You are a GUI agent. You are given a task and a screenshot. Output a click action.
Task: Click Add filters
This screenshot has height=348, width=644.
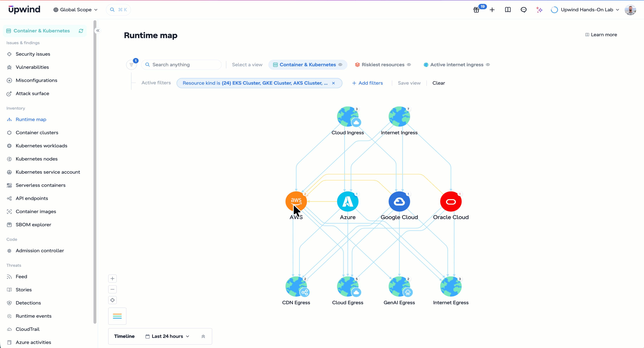[367, 83]
